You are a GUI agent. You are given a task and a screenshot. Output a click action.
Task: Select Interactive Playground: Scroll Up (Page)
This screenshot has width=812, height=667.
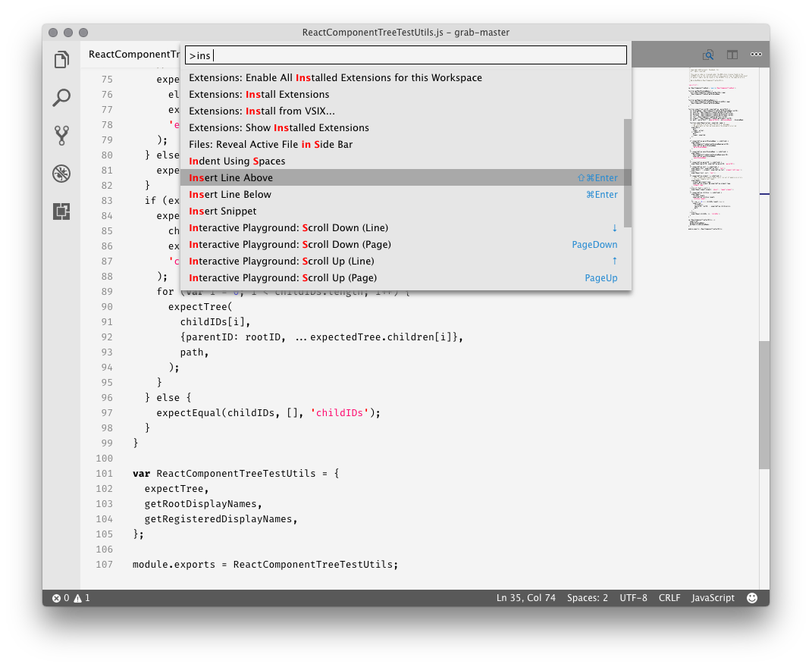pyautogui.click(x=402, y=277)
